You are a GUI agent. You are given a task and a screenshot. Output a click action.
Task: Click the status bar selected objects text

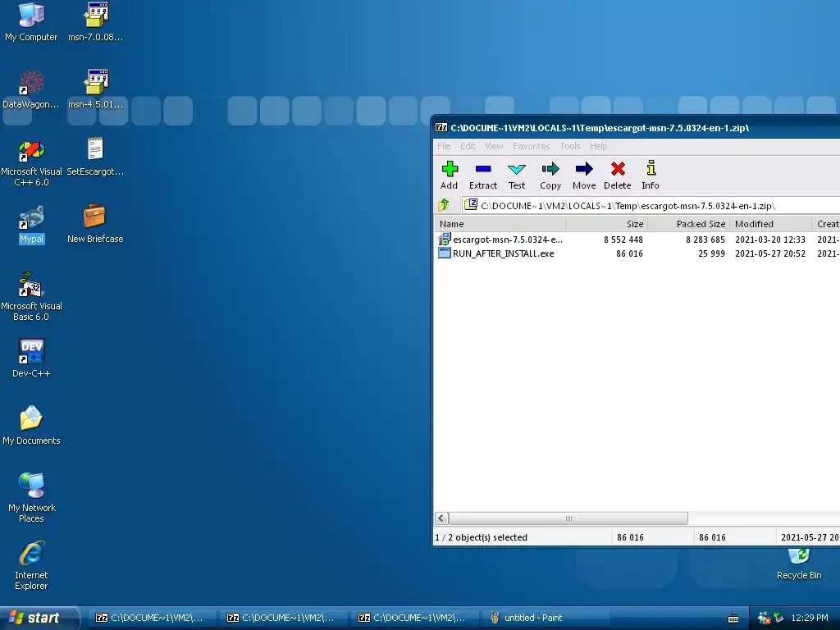pyautogui.click(x=481, y=537)
